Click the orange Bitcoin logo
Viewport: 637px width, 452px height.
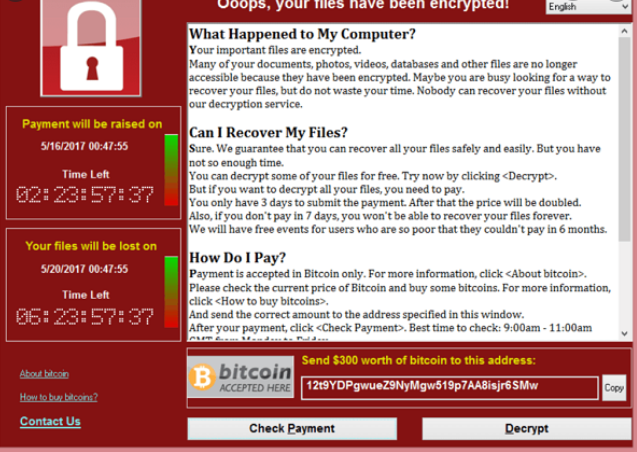coord(202,377)
